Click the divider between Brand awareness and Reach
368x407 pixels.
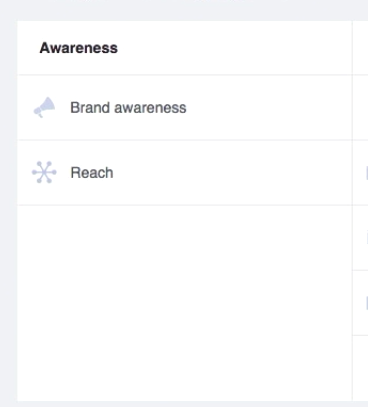pyautogui.click(x=185, y=140)
